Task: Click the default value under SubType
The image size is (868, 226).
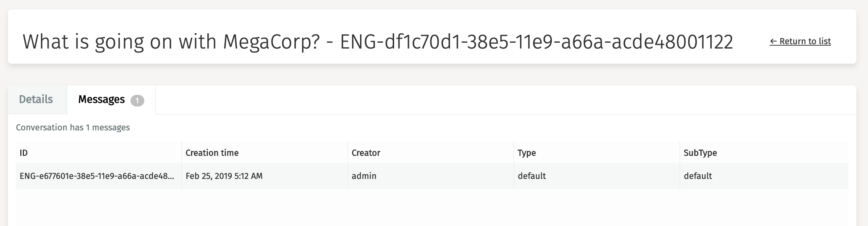Action: click(698, 176)
